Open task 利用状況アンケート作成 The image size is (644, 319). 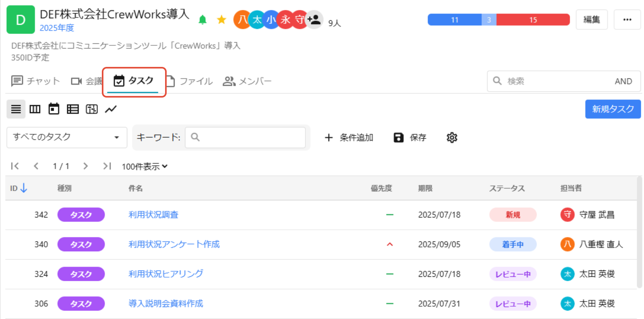click(x=174, y=245)
